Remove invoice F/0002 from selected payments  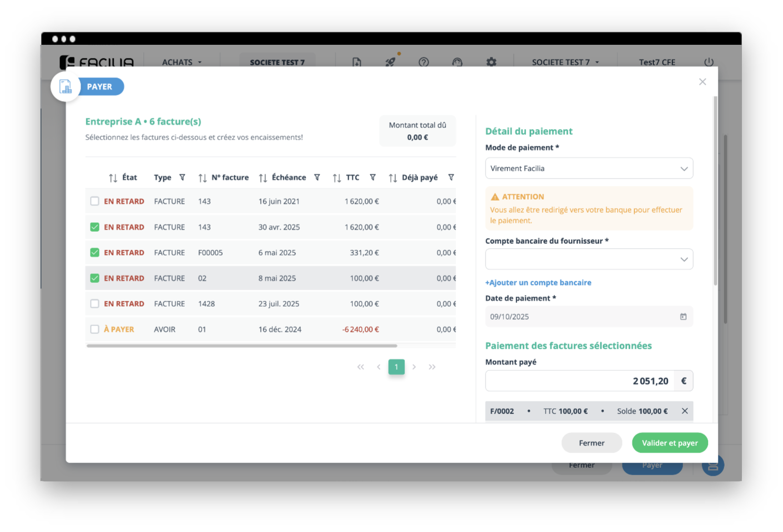tap(685, 411)
